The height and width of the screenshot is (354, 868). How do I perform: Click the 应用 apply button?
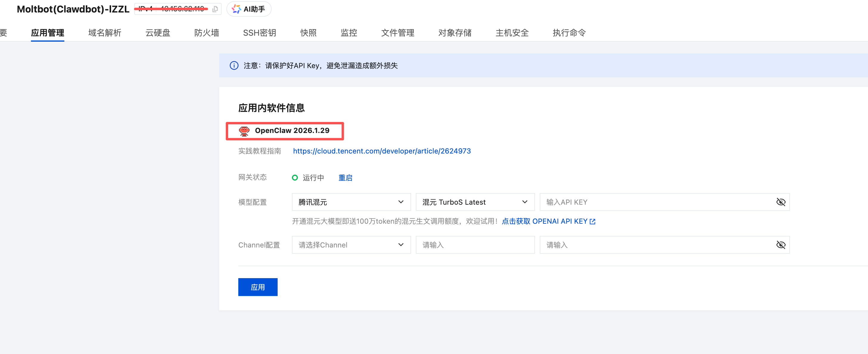[257, 287]
